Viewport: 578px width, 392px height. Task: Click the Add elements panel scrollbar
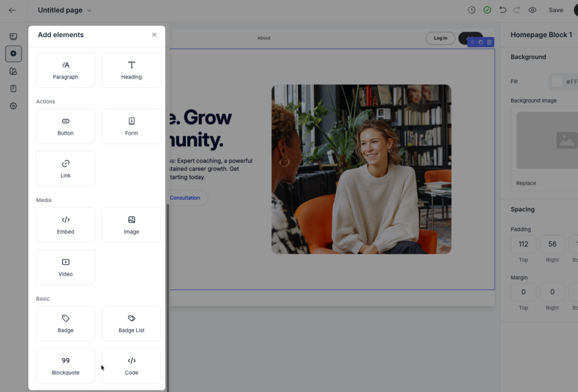point(168,298)
